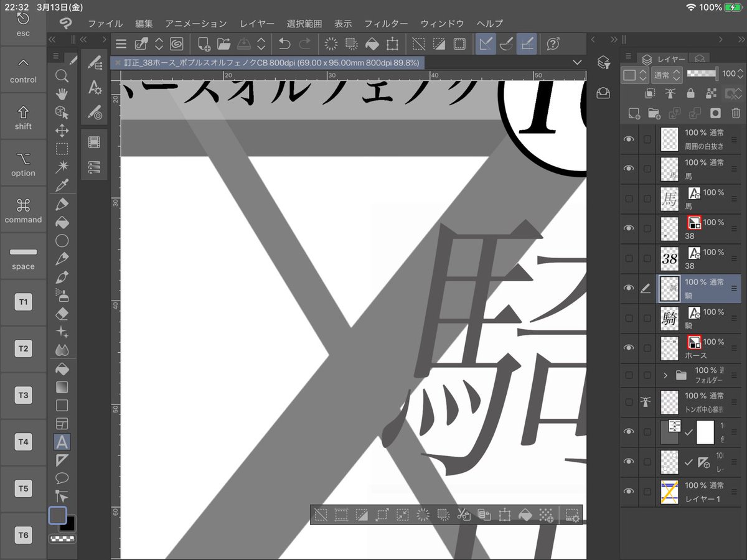This screenshot has width=747, height=560.
Task: Hide the 周囲の白抜き layer
Action: [629, 139]
